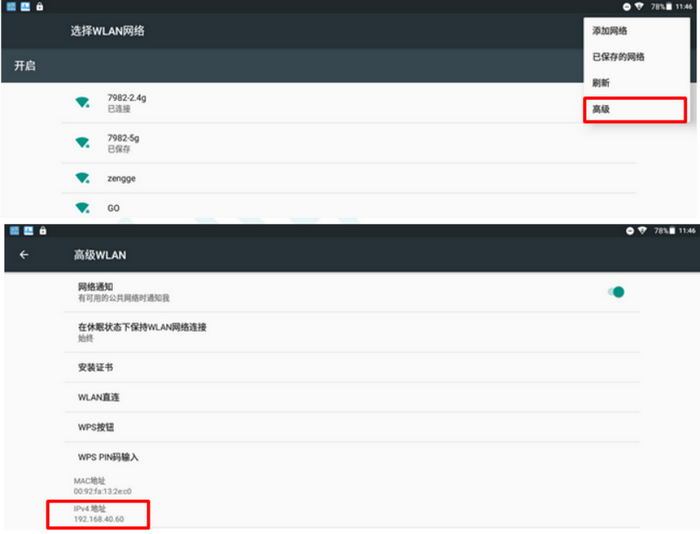Toggle the 网络通知 switch off
This screenshot has height=534, width=700.
point(617,292)
